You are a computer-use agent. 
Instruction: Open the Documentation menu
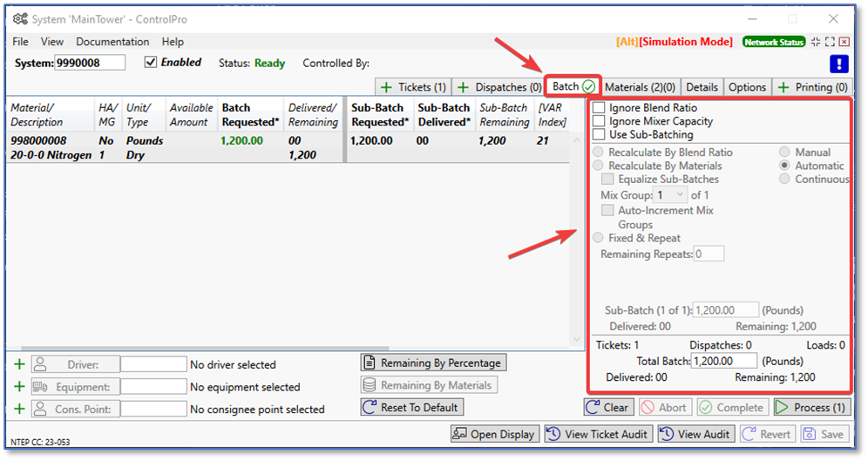pyautogui.click(x=112, y=42)
